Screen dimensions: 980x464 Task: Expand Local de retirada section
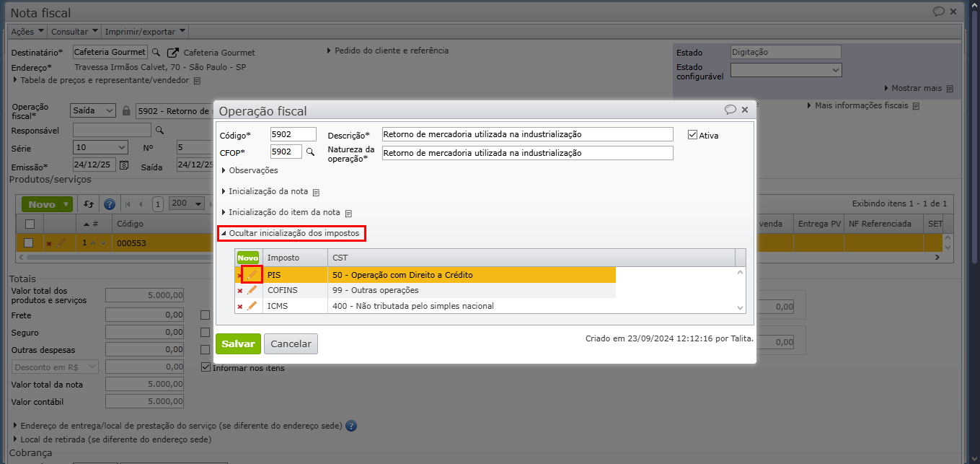(x=112, y=439)
